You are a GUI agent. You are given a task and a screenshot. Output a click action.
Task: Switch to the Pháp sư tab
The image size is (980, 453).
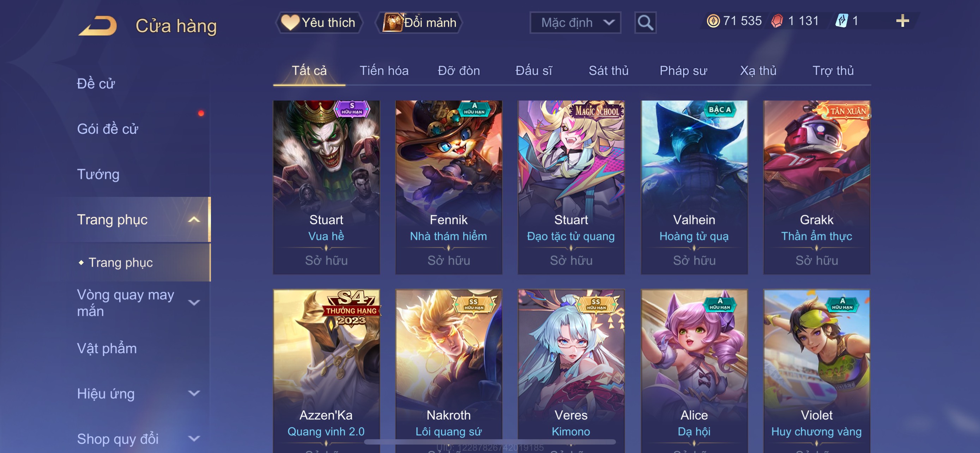tap(683, 71)
